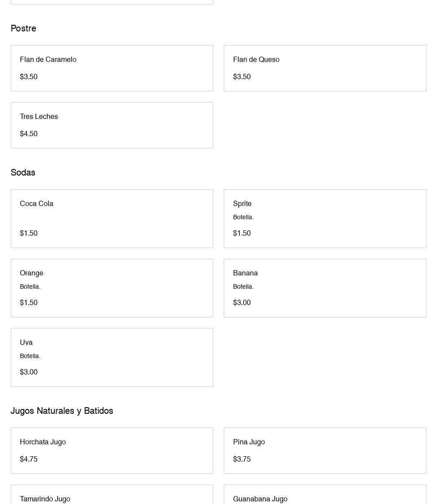Click the Sodas section heading
This screenshot has width=437, height=504.
coord(23,172)
